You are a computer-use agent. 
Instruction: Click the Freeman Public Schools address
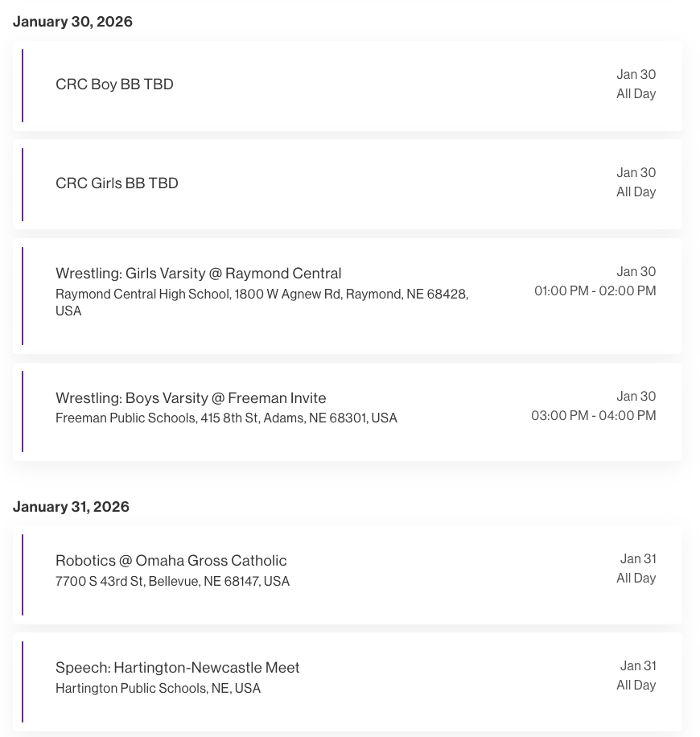(226, 418)
